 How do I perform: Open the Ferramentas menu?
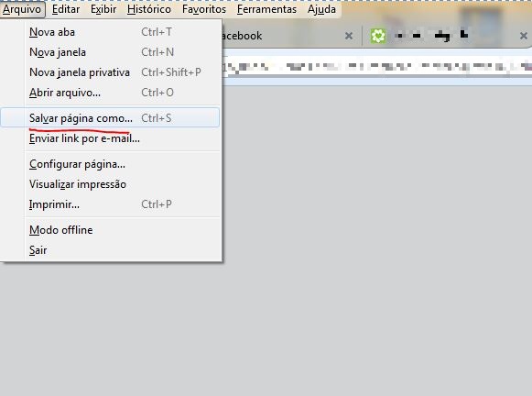pyautogui.click(x=266, y=9)
